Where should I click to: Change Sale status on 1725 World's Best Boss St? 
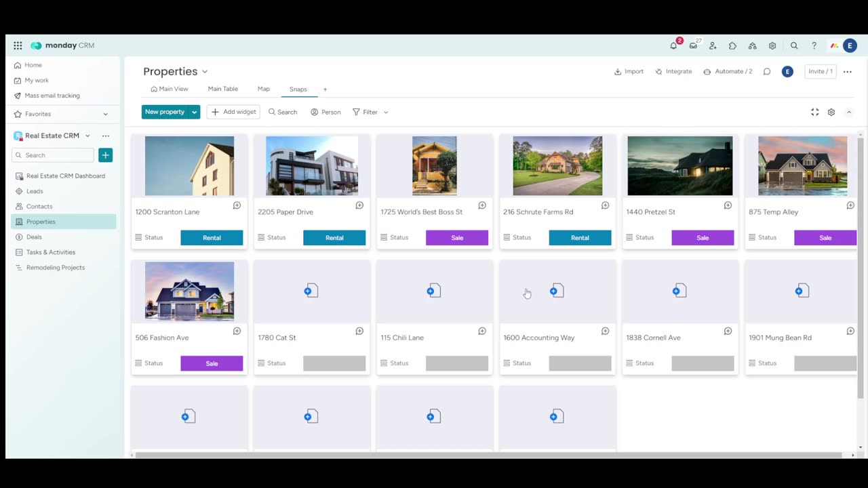tap(457, 238)
